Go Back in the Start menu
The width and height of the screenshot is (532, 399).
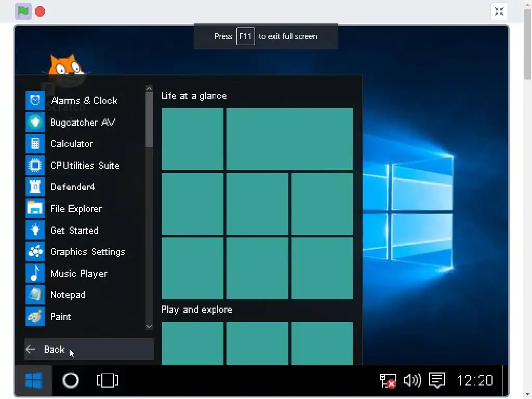tap(89, 349)
